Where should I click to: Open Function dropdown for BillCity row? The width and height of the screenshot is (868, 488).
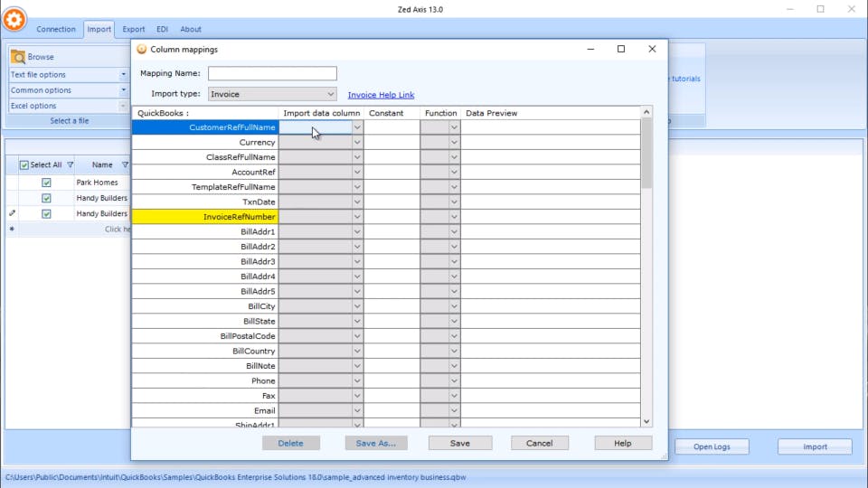coord(454,306)
